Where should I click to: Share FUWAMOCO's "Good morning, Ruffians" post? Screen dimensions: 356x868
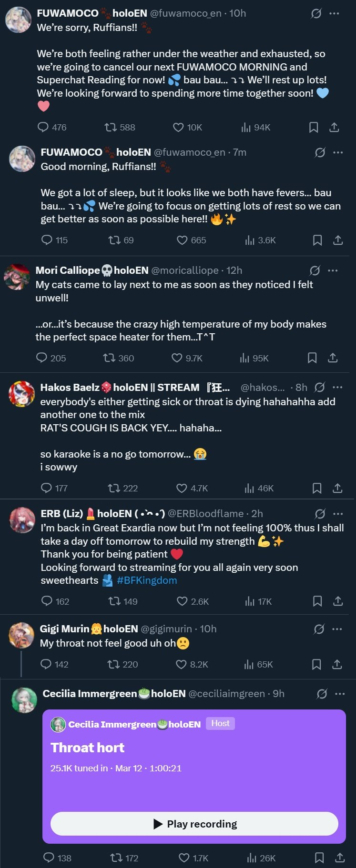tap(338, 240)
